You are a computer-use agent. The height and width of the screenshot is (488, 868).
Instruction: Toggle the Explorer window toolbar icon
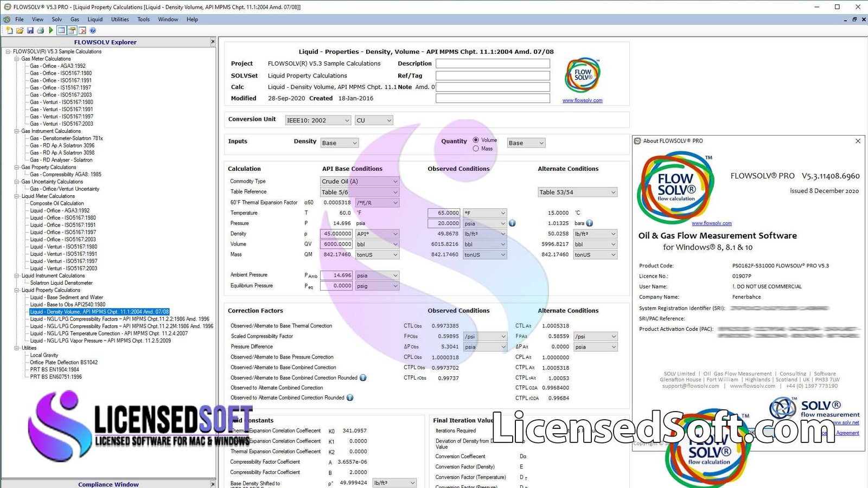pyautogui.click(x=61, y=30)
